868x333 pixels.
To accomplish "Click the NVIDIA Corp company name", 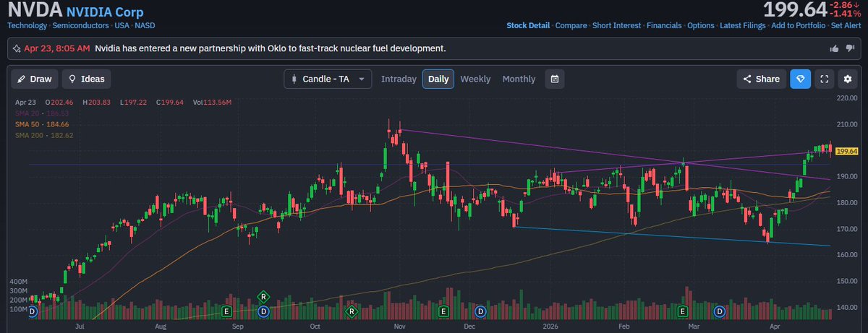I will click(105, 12).
